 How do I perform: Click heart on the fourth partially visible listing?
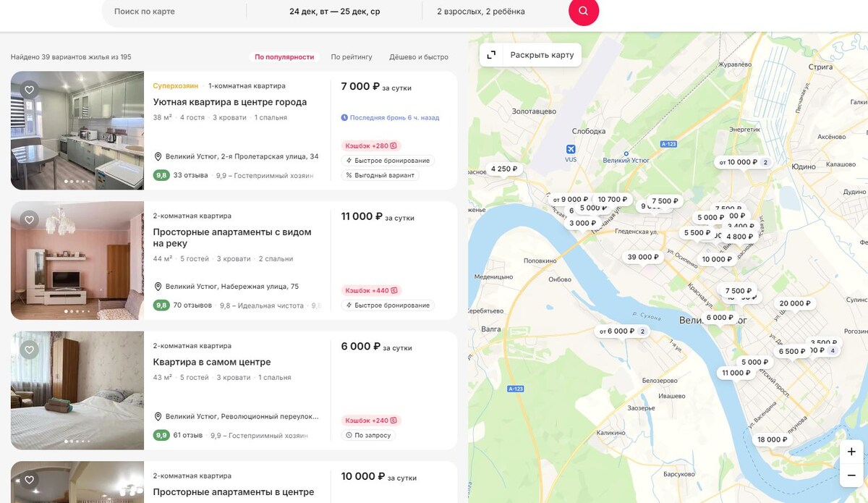(x=29, y=480)
